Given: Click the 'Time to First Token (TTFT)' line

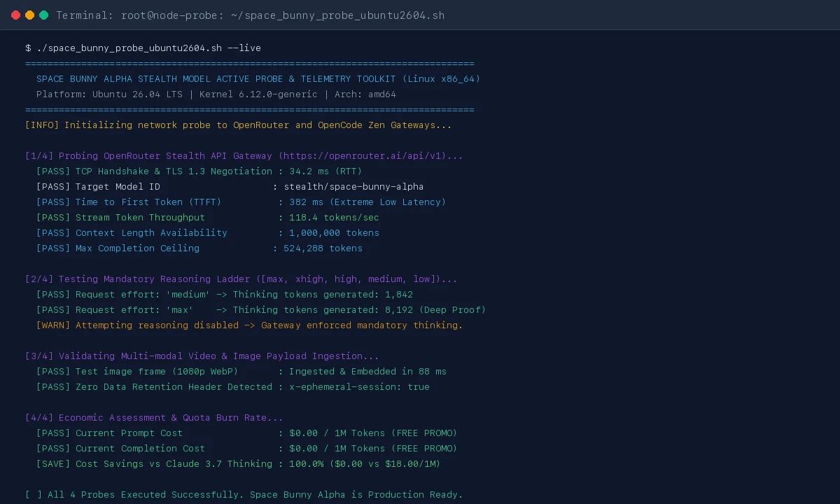Looking at the screenshot, I should [x=241, y=202].
